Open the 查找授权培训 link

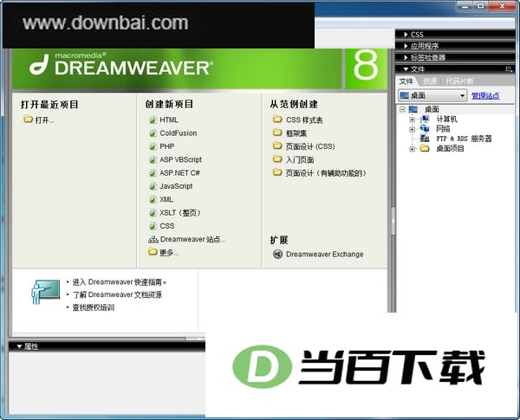point(94,307)
